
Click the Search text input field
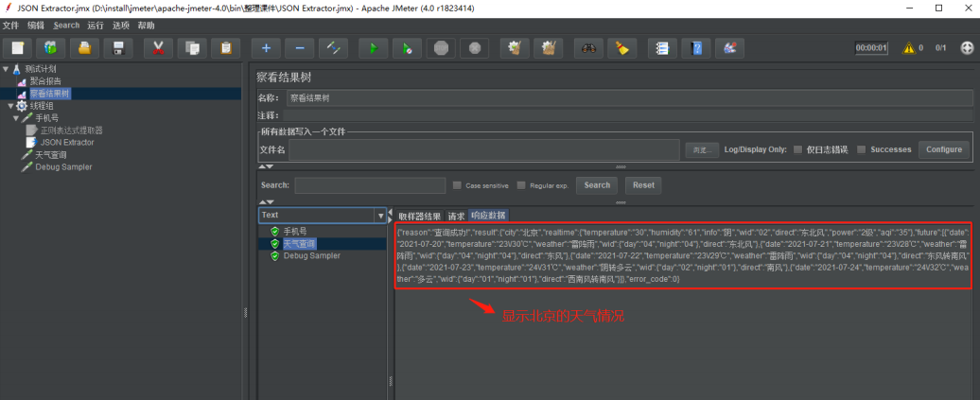tap(369, 185)
